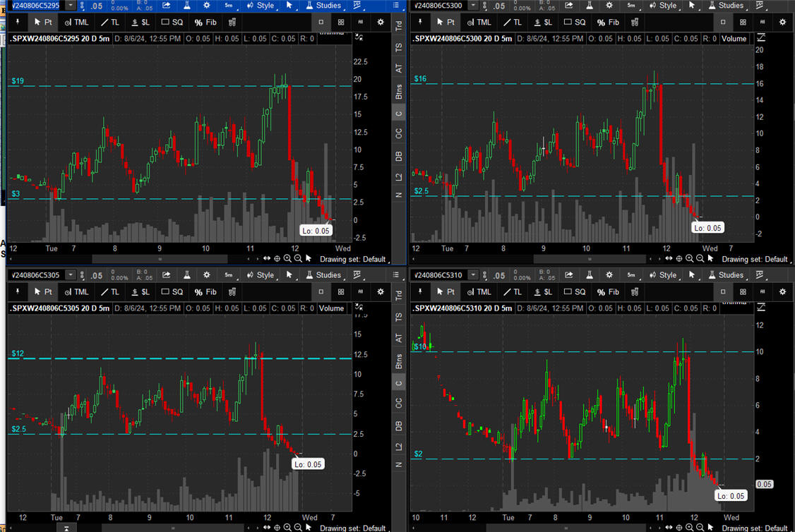Viewport: 795px width, 532px height.
Task: Click zoom out magnifier below the top-right chart
Action: pyautogui.click(x=700, y=259)
